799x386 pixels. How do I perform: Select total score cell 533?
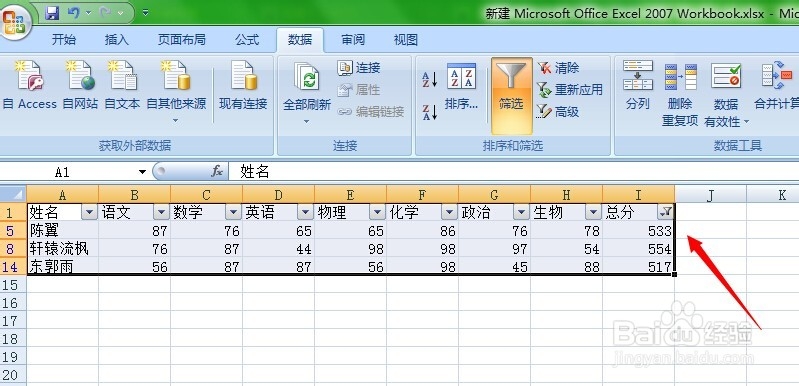coord(638,231)
